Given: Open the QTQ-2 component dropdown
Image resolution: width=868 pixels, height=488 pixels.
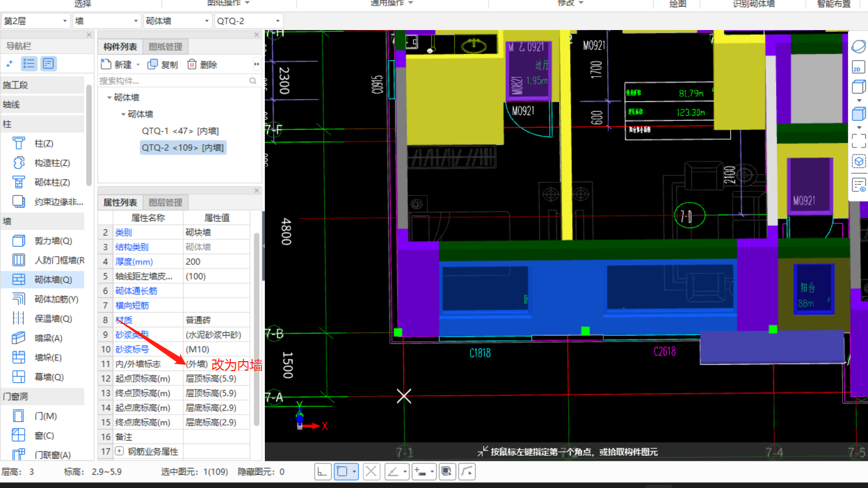Looking at the screenshot, I should pos(249,21).
